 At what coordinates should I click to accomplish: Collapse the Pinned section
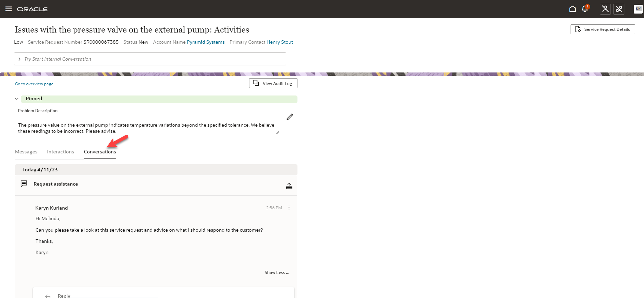17,99
